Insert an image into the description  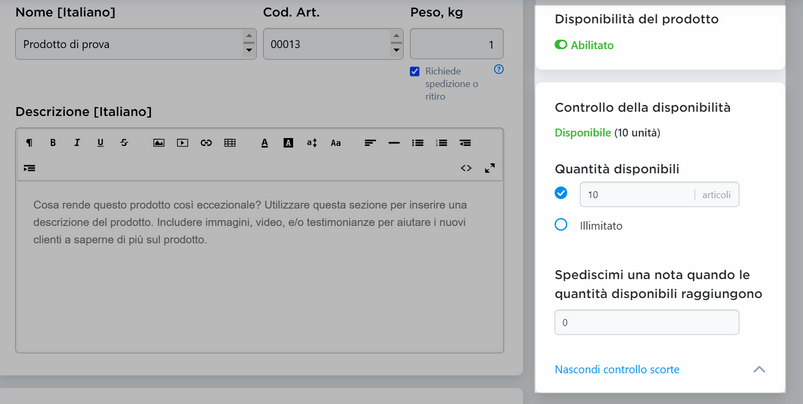[159, 143]
